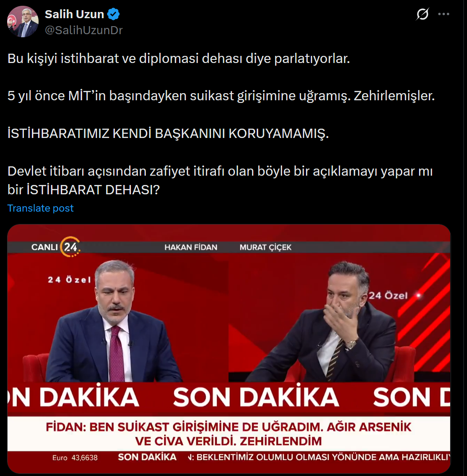The image size is (467, 476).
Task: Click the HAKAN FİDAN name label in video
Action: 191,248
